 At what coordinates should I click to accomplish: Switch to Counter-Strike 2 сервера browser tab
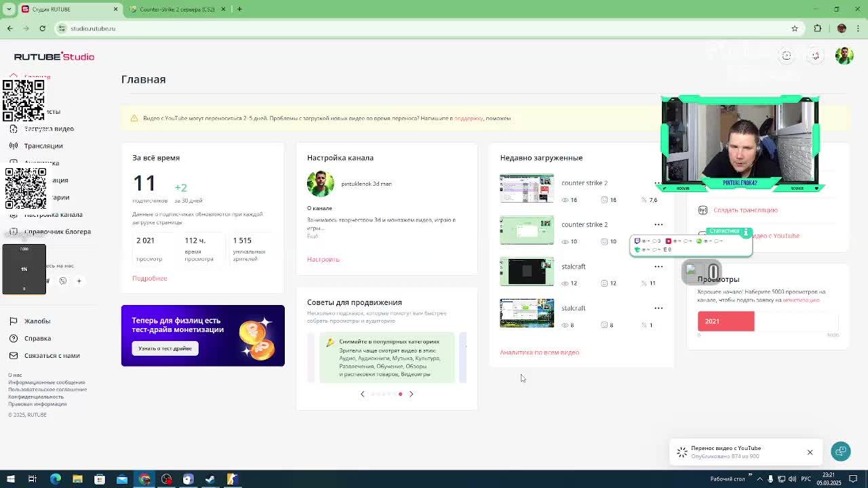pos(177,9)
